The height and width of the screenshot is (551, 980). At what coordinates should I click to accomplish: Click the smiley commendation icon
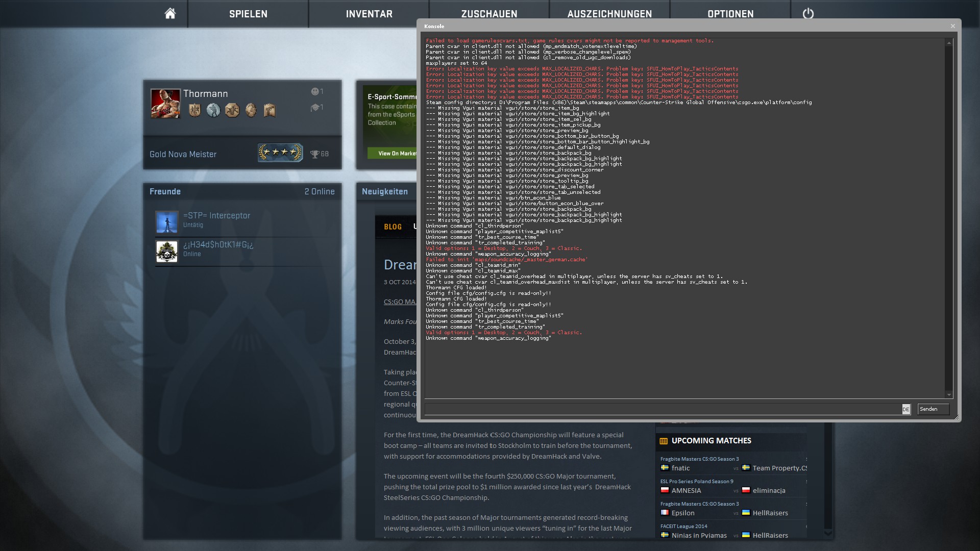click(315, 91)
